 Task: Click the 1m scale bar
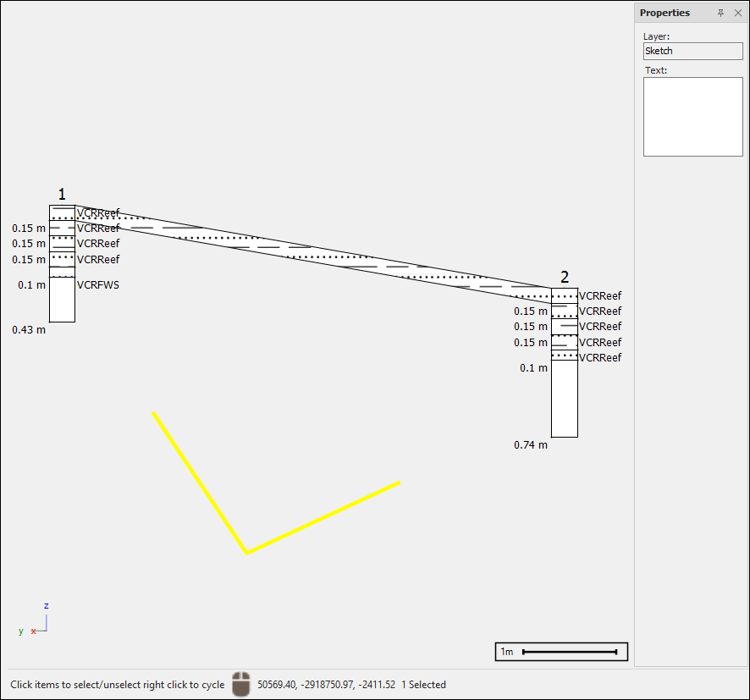[x=561, y=651]
